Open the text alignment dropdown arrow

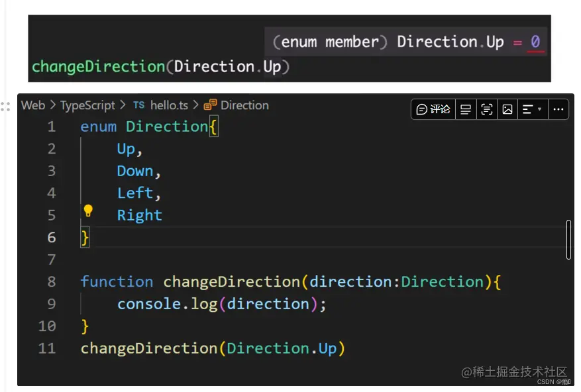click(x=540, y=109)
